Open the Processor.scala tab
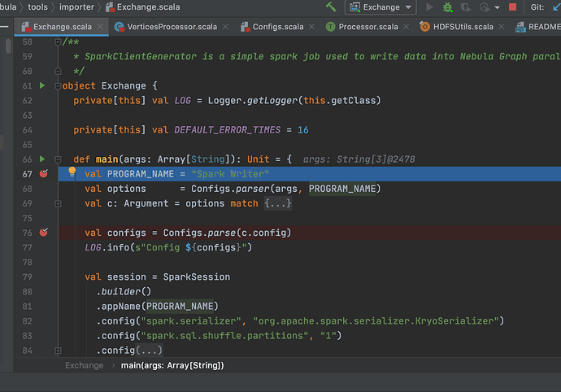 (367, 27)
